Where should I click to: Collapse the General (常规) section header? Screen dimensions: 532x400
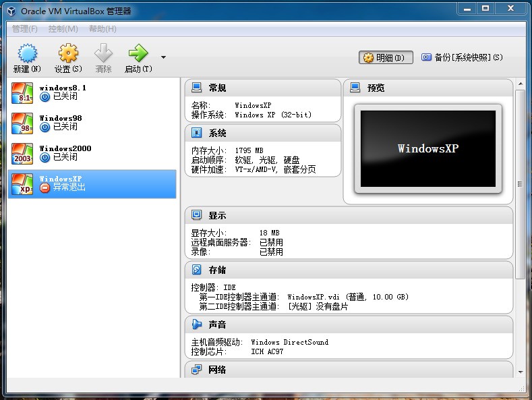click(217, 88)
